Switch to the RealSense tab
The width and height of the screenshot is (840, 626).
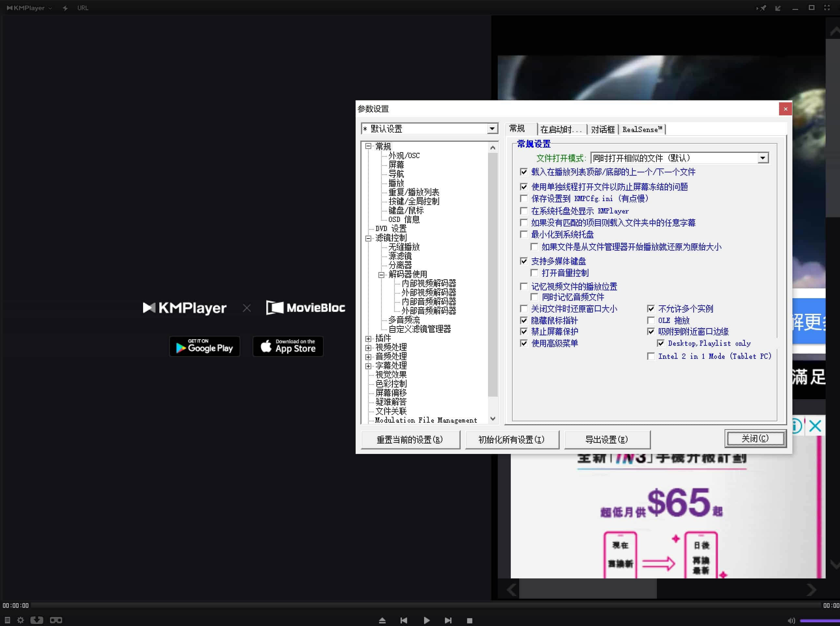click(x=642, y=130)
